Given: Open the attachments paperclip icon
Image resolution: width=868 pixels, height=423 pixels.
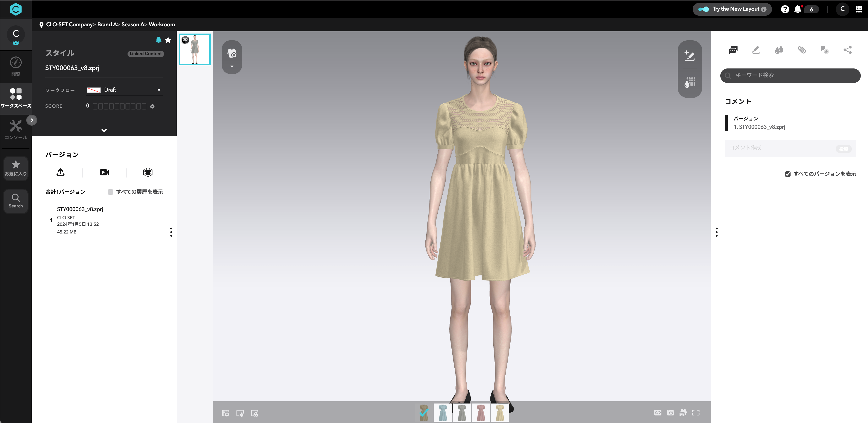Looking at the screenshot, I should pyautogui.click(x=802, y=50).
